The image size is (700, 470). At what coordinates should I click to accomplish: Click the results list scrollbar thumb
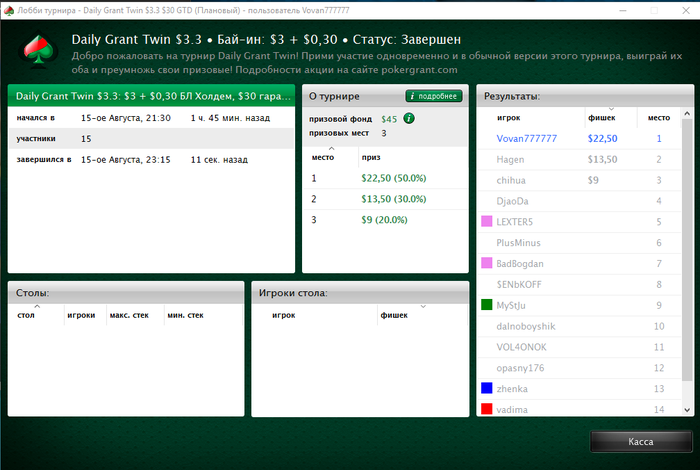coord(687,250)
